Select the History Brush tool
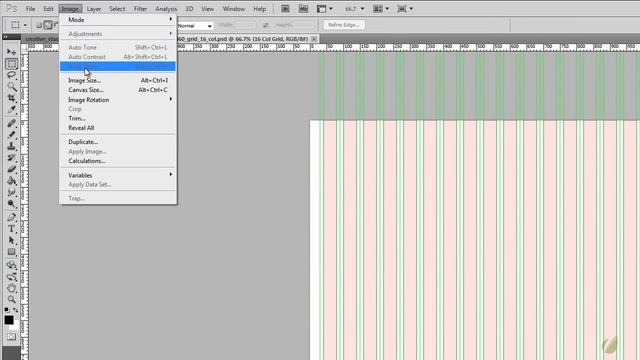 [11, 158]
